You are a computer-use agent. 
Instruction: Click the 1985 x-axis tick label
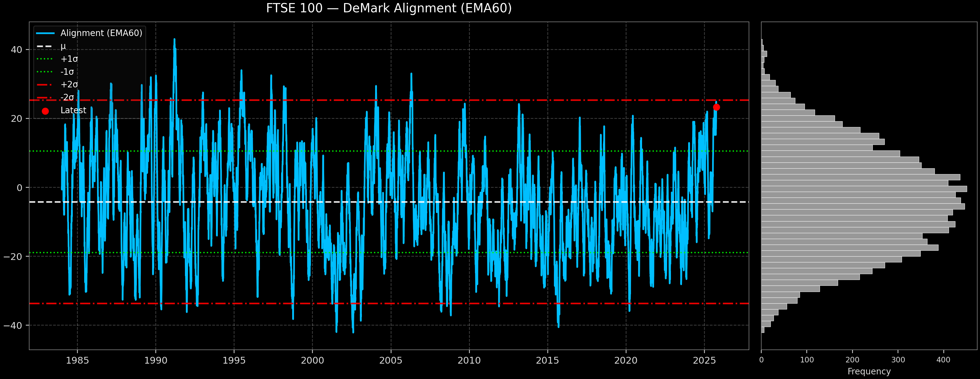77,360
